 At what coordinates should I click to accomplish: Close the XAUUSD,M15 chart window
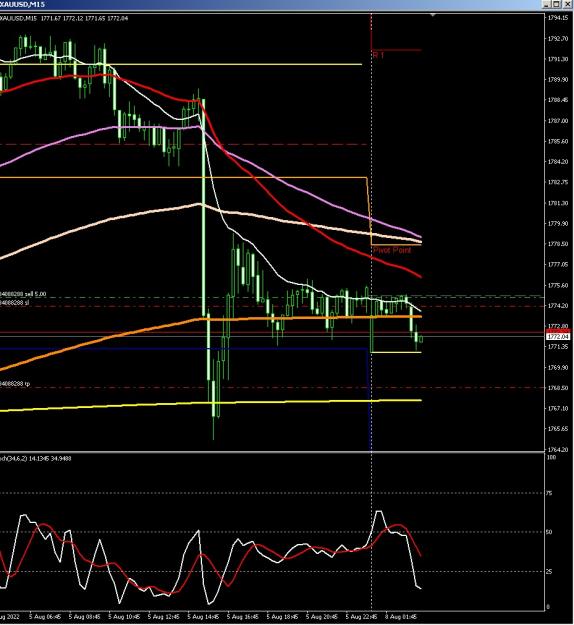point(566,4)
